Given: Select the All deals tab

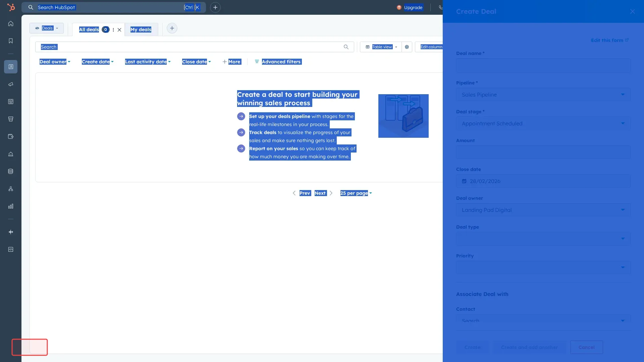Looking at the screenshot, I should (89, 29).
